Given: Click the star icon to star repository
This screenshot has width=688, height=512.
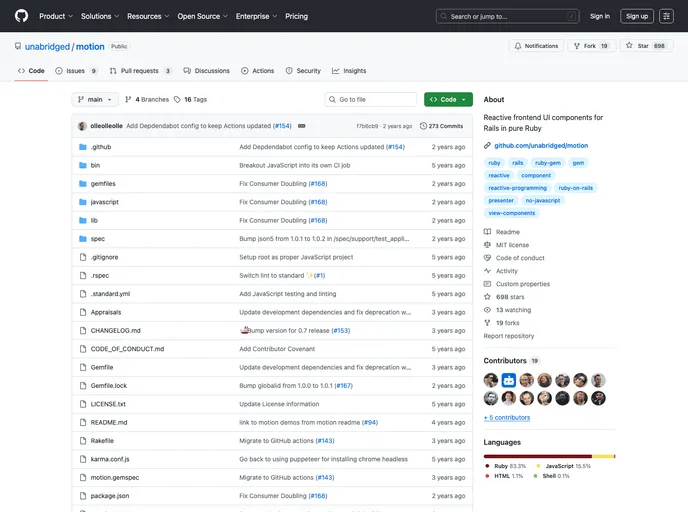Looking at the screenshot, I should (629, 45).
